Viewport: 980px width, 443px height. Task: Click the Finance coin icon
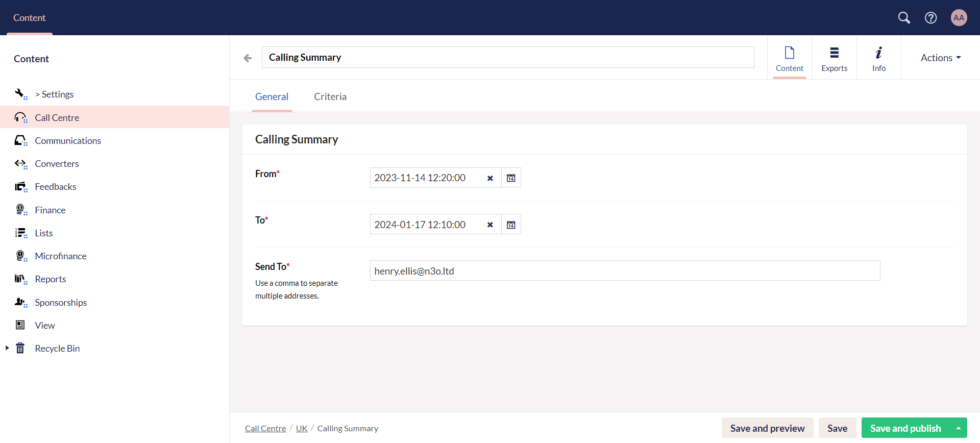[x=20, y=210]
